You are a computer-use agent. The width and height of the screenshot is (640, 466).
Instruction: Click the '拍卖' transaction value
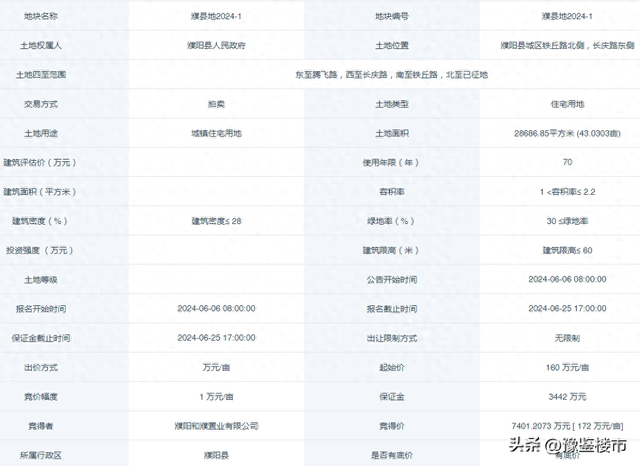[x=216, y=104]
